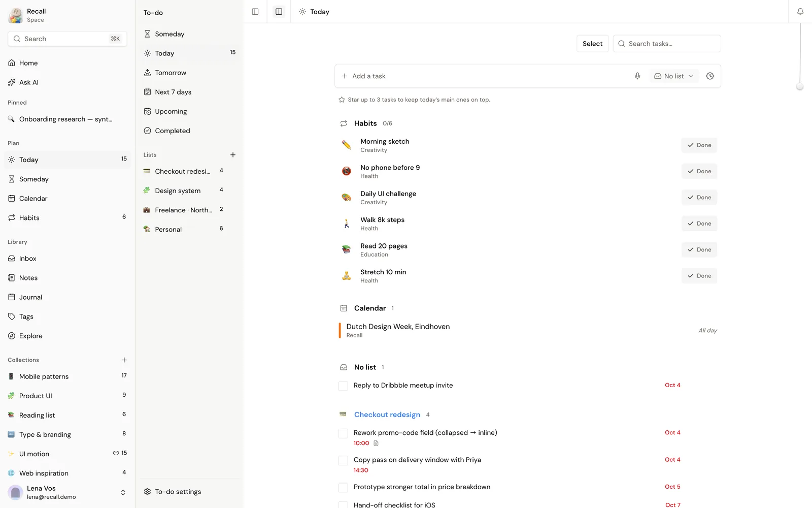812x508 pixels.
Task: Open Dutch Design Week calendar event
Action: 528,330
